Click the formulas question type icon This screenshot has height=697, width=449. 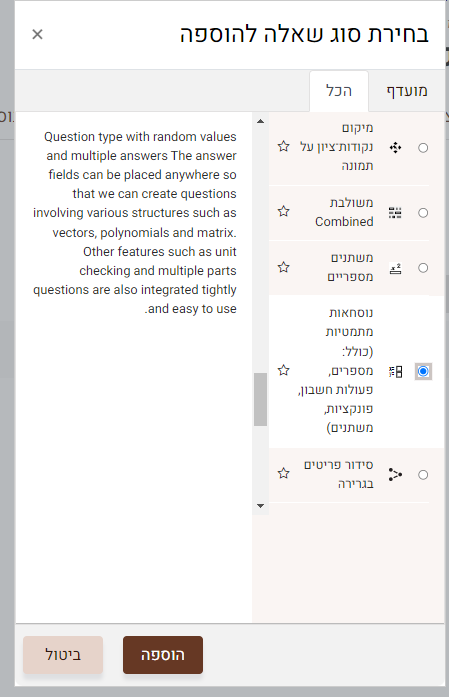tap(395, 371)
